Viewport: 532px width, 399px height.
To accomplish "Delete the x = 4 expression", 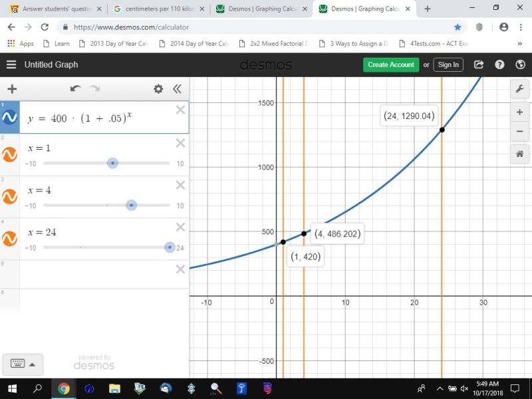I will pyautogui.click(x=180, y=186).
